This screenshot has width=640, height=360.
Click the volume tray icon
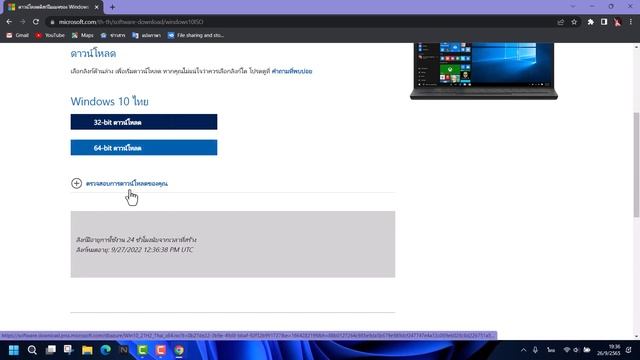point(576,350)
